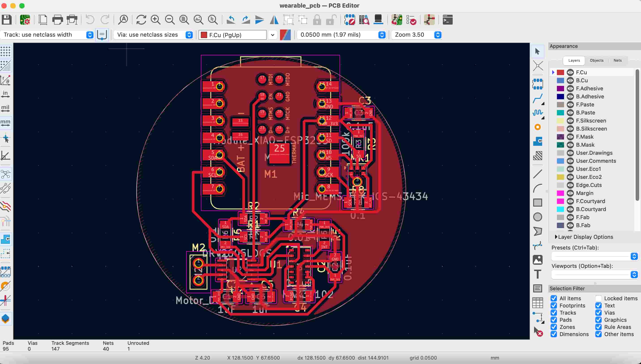The image size is (641, 364).
Task: Select the Route Tracks tool
Action: 537,98
